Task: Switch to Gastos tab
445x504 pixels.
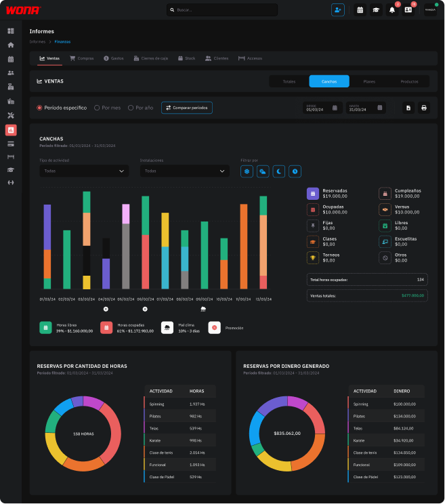Action: 113,58
